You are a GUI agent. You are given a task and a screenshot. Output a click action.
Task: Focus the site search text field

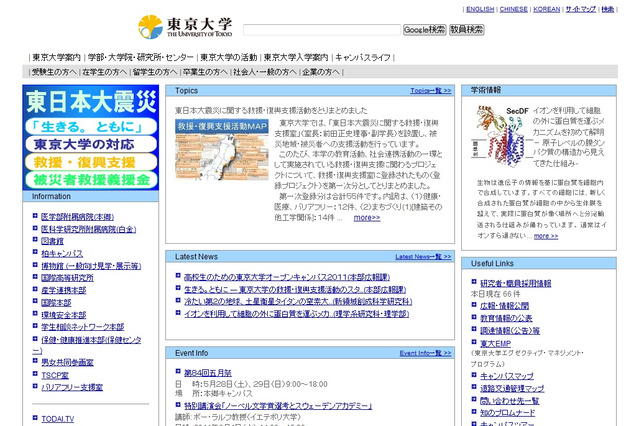tap(322, 30)
